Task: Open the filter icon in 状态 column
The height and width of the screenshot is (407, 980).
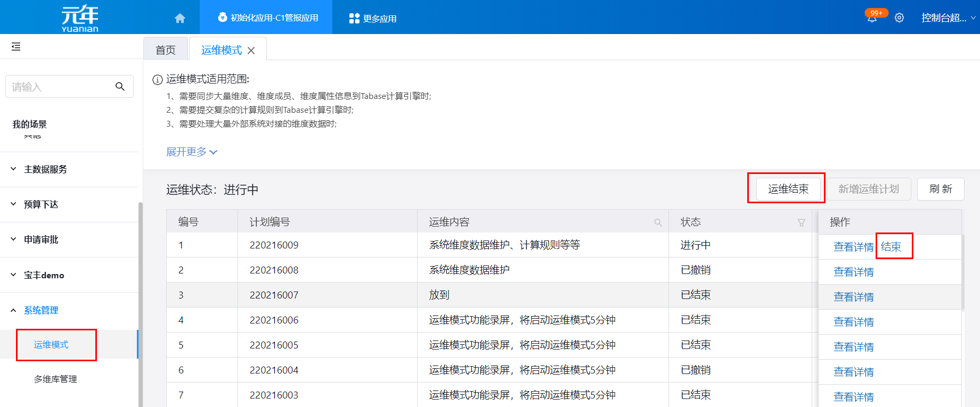Action: (801, 222)
